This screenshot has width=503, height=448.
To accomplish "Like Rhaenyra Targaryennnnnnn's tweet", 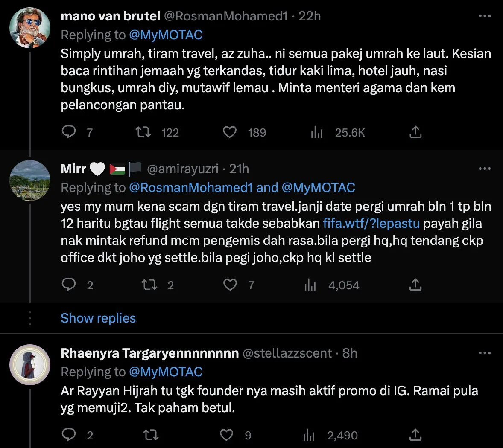I will (x=226, y=435).
